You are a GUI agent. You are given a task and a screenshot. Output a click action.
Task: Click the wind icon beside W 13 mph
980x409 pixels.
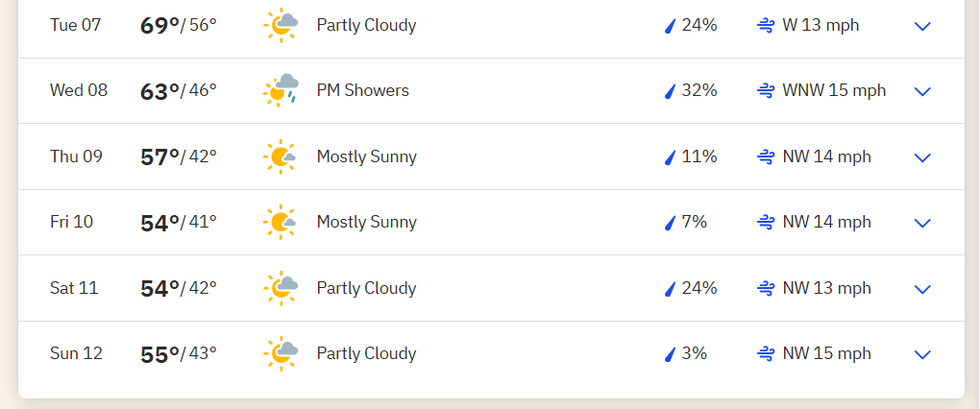click(767, 26)
